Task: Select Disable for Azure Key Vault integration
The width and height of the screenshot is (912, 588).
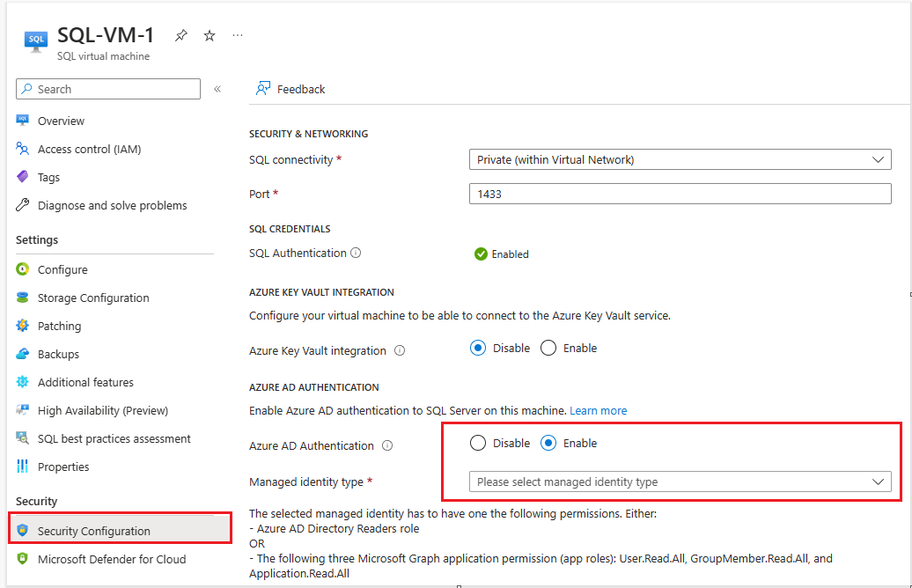Action: pyautogui.click(x=478, y=348)
